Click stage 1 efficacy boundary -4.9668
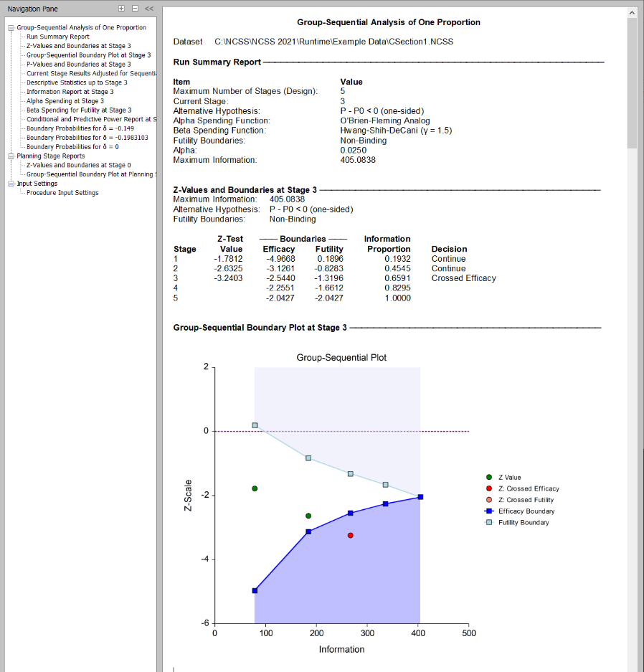 280,259
